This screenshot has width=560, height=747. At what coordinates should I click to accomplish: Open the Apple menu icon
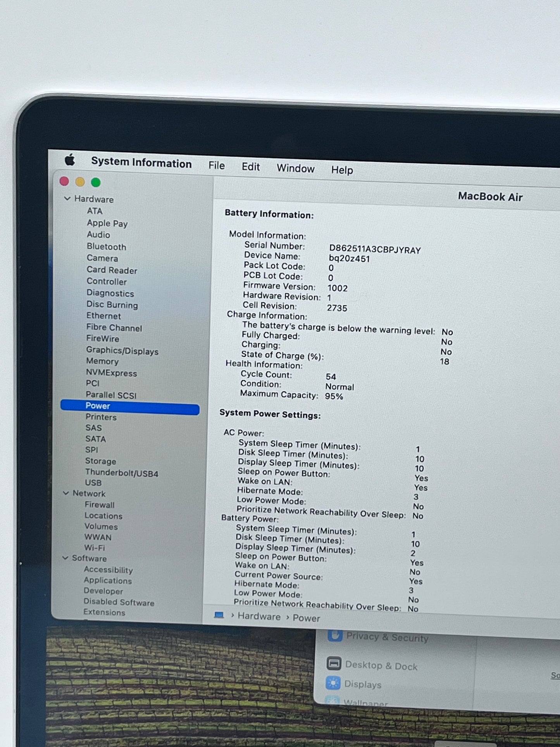tap(70, 160)
